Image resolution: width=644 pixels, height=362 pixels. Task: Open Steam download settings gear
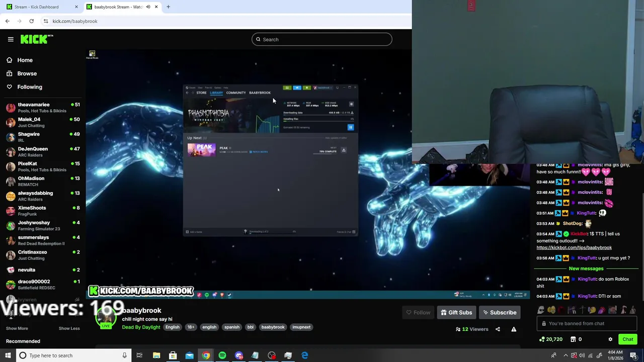pos(351,104)
